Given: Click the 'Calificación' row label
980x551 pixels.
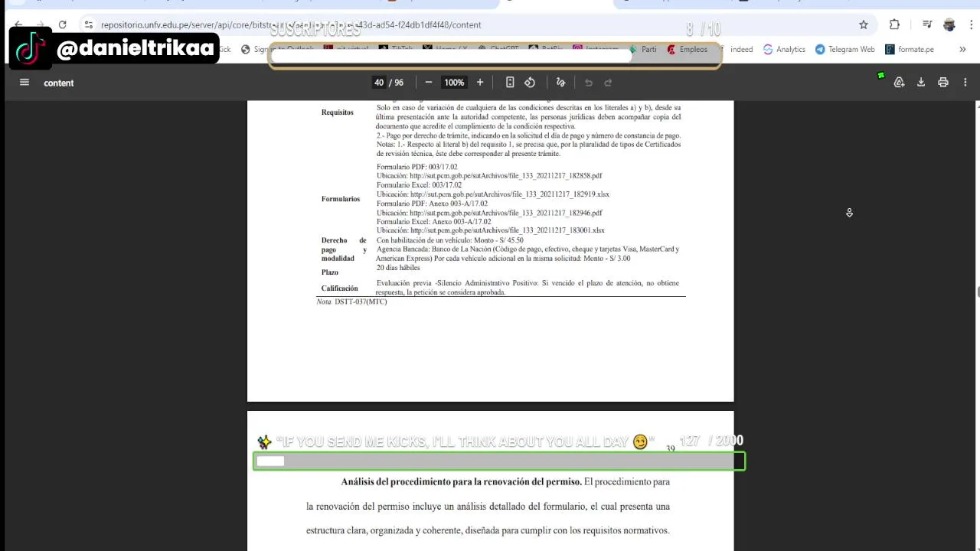Looking at the screenshot, I should coord(340,289).
